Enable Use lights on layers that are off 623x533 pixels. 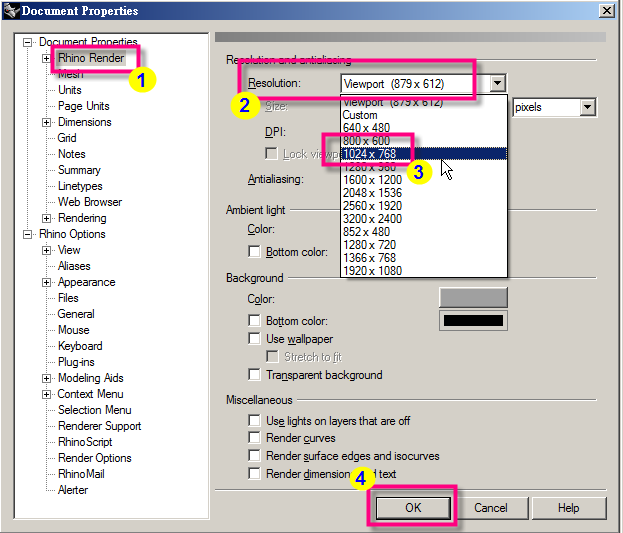[x=254, y=421]
